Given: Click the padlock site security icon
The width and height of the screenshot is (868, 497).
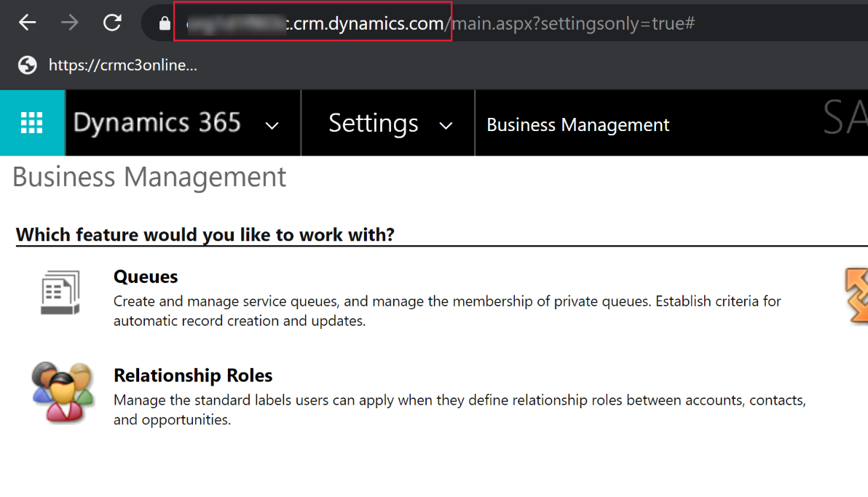Looking at the screenshot, I should 165,23.
